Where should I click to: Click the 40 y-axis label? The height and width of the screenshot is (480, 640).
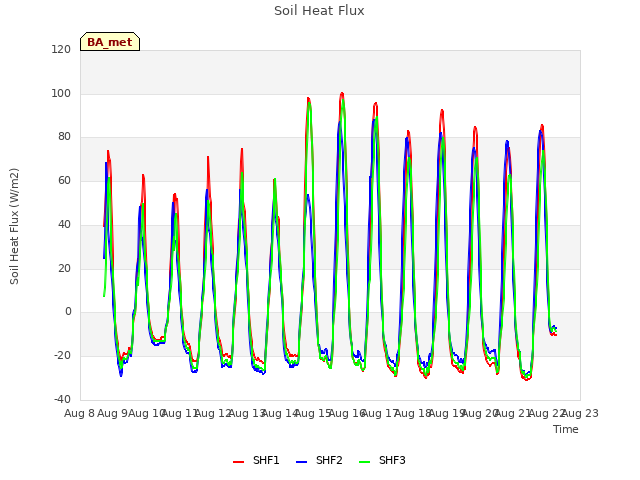pos(64,224)
